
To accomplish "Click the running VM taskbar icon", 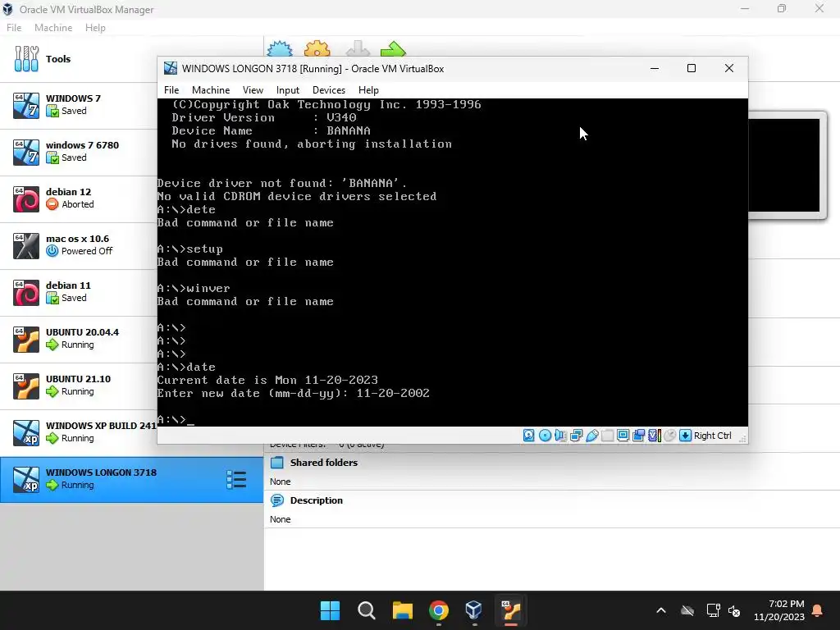I will (510, 610).
